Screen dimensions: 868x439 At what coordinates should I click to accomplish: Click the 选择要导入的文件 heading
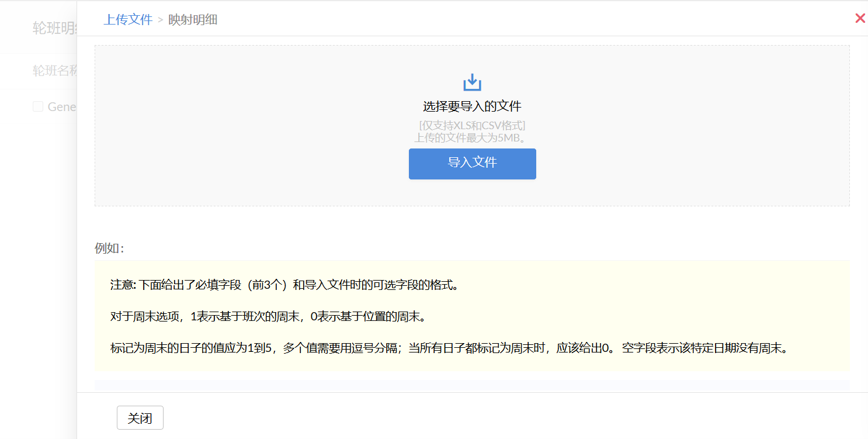click(472, 106)
